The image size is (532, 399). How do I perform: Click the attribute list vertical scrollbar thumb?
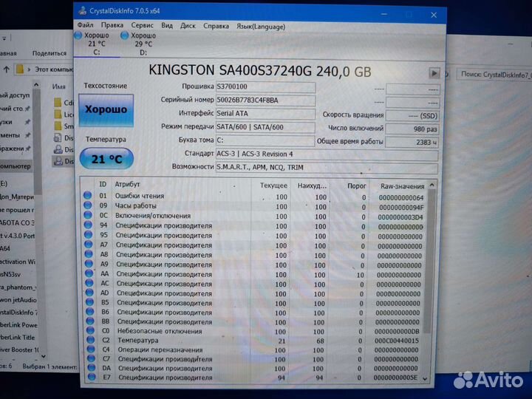pos(430,262)
